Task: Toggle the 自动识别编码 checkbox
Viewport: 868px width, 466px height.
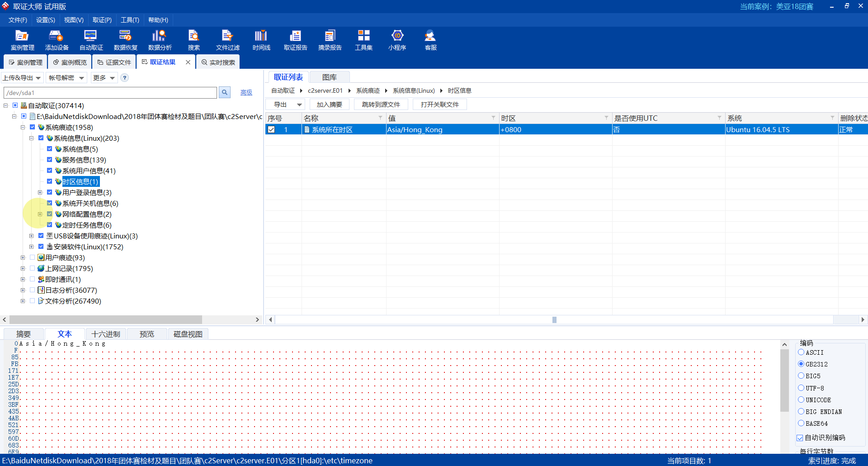Action: pos(800,437)
